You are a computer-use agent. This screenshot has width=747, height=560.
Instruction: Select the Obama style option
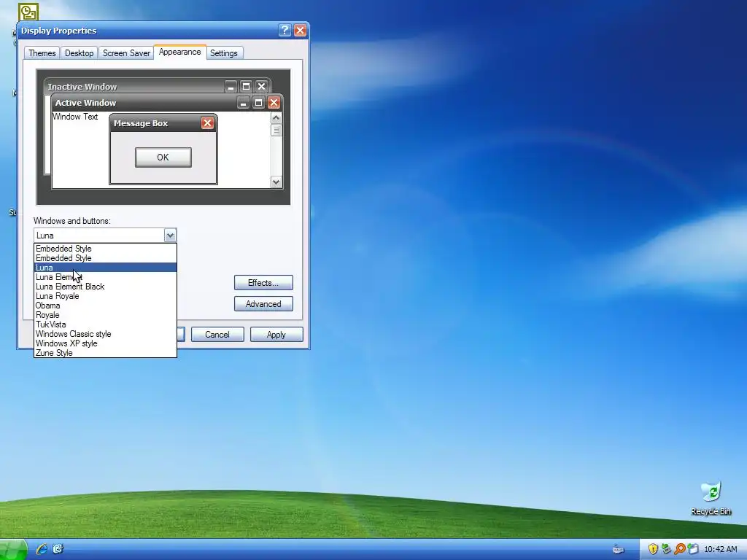[x=105, y=306]
